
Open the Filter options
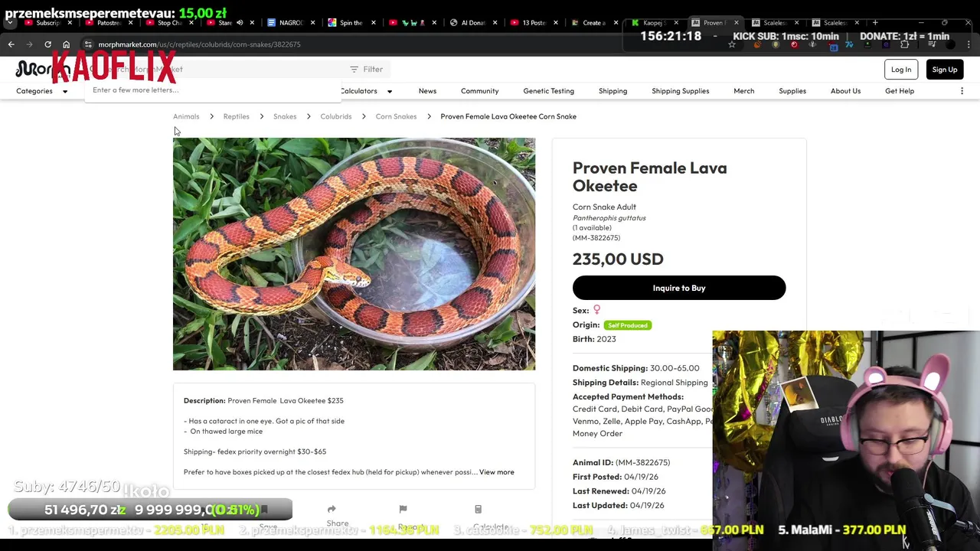(x=366, y=69)
